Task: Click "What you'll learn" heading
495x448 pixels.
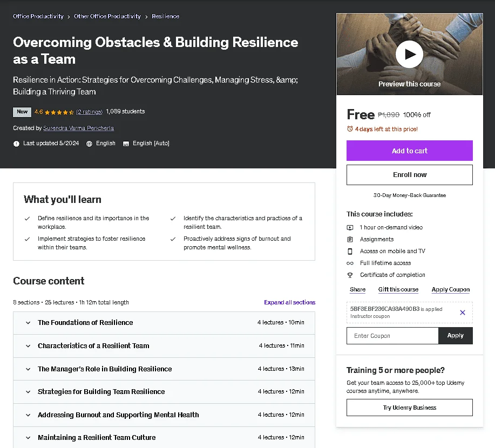Action: pyautogui.click(x=63, y=200)
